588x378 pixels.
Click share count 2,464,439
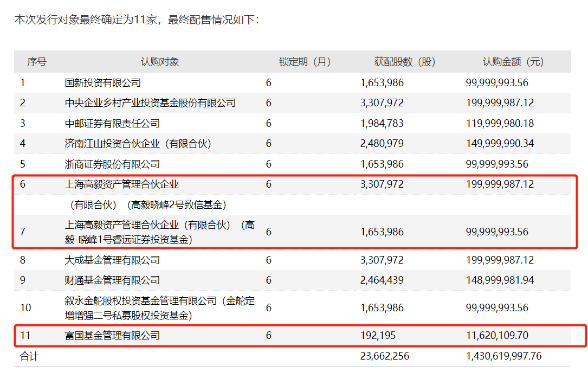pos(382,280)
